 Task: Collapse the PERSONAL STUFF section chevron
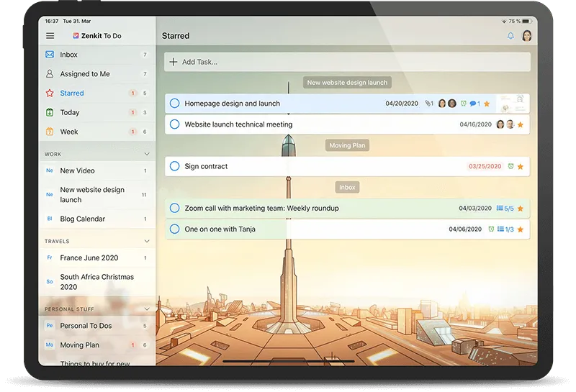tap(147, 309)
